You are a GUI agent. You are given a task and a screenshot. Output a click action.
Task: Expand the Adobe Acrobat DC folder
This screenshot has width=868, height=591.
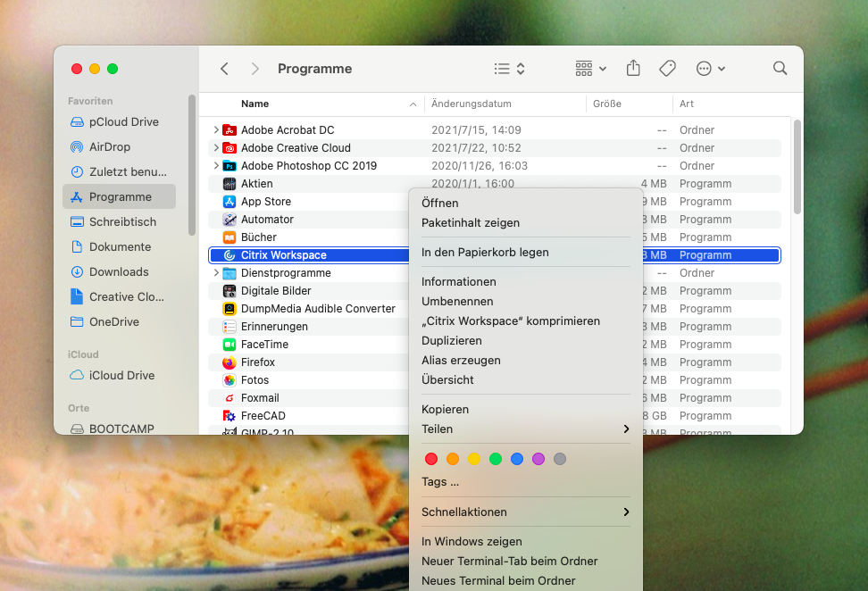[216, 130]
